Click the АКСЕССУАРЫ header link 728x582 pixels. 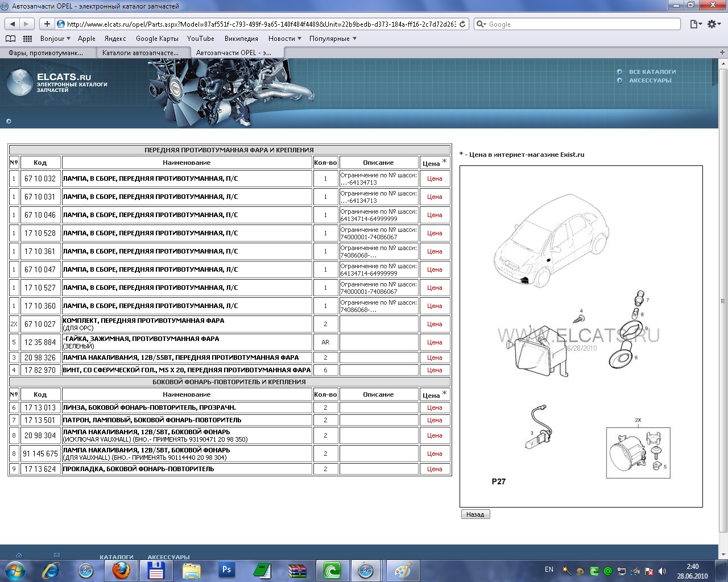650,80
